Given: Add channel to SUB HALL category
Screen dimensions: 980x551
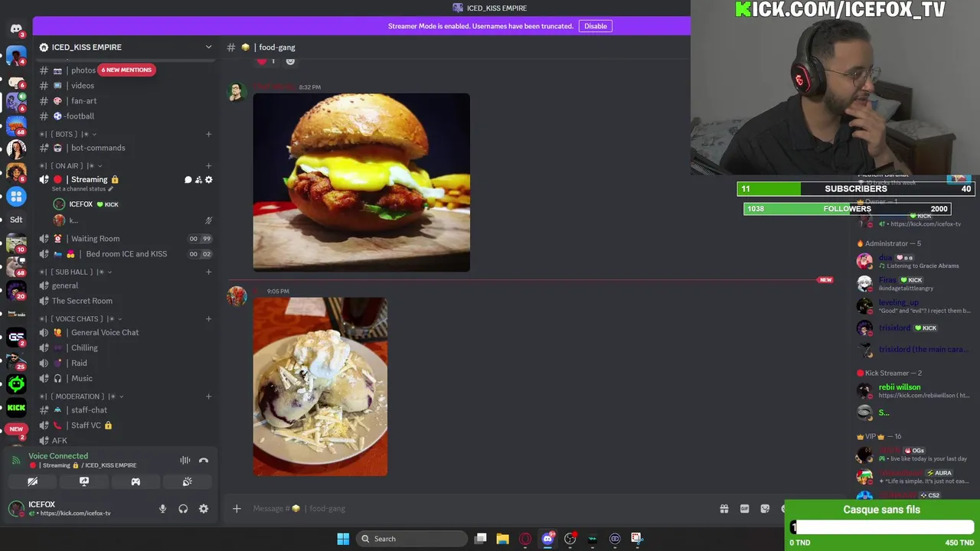Looking at the screenshot, I should click(x=208, y=272).
